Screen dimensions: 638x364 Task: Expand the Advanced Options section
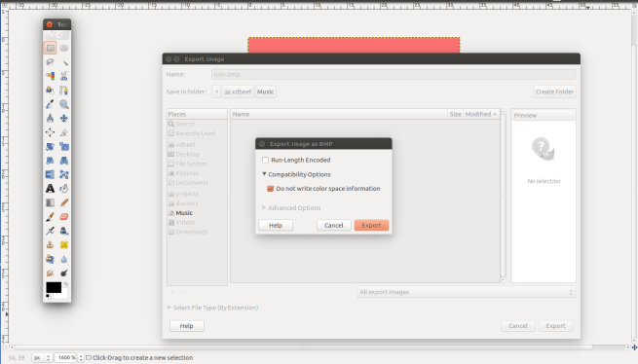264,207
